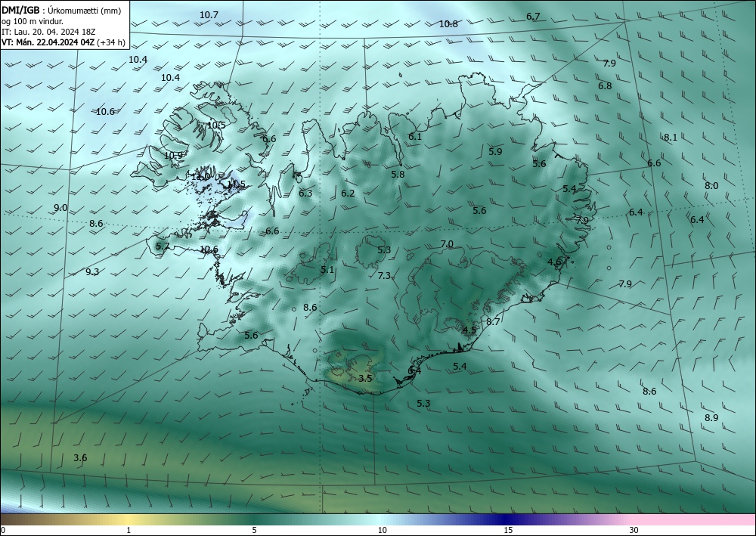
Task: Click the title text 'DMI/IGB : Úrkomumætti (mm)'
Action: point(61,9)
